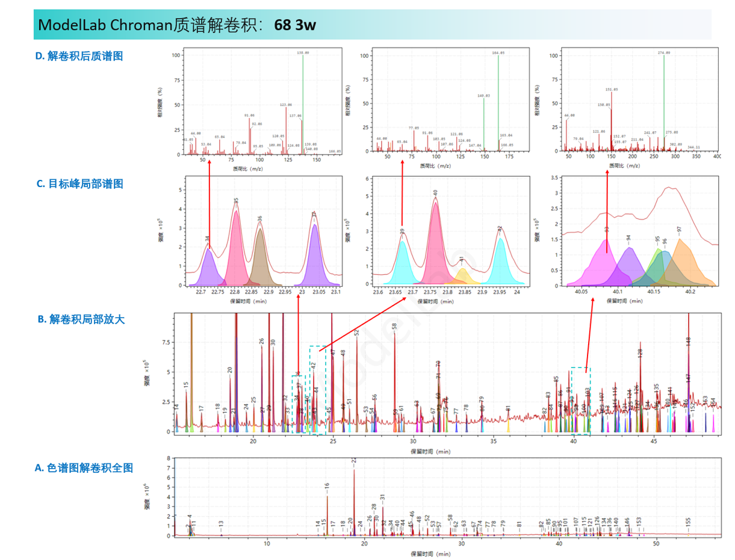The image size is (735, 560).
Task: Click peak label 155 in full chromatogram A
Action: [689, 521]
